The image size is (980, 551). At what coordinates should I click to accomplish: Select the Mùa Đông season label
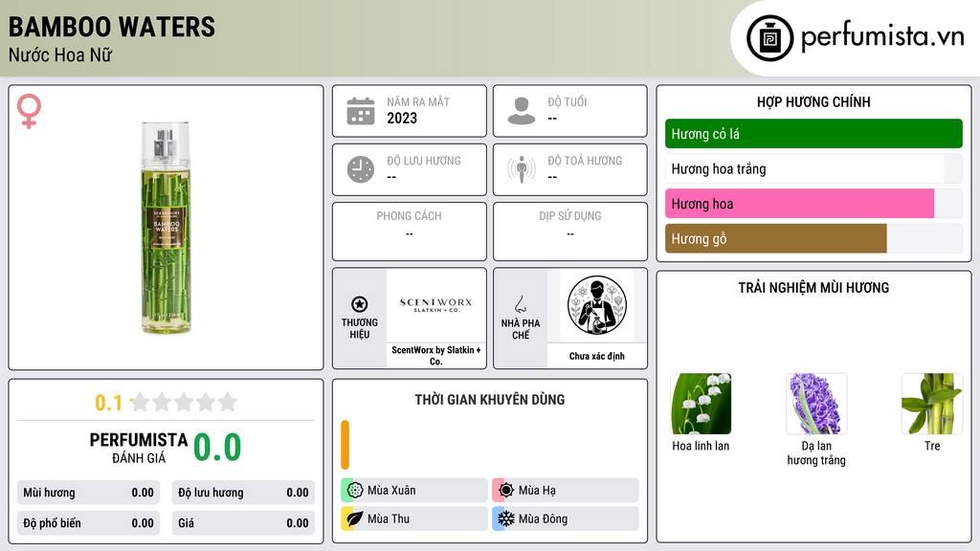[x=544, y=518]
